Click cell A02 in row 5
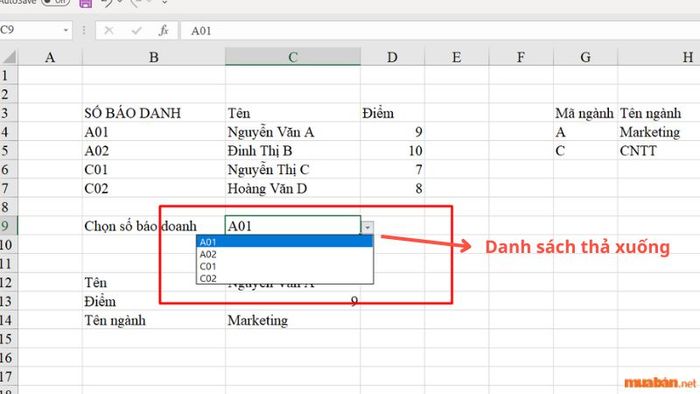The image size is (700, 394). 154,150
